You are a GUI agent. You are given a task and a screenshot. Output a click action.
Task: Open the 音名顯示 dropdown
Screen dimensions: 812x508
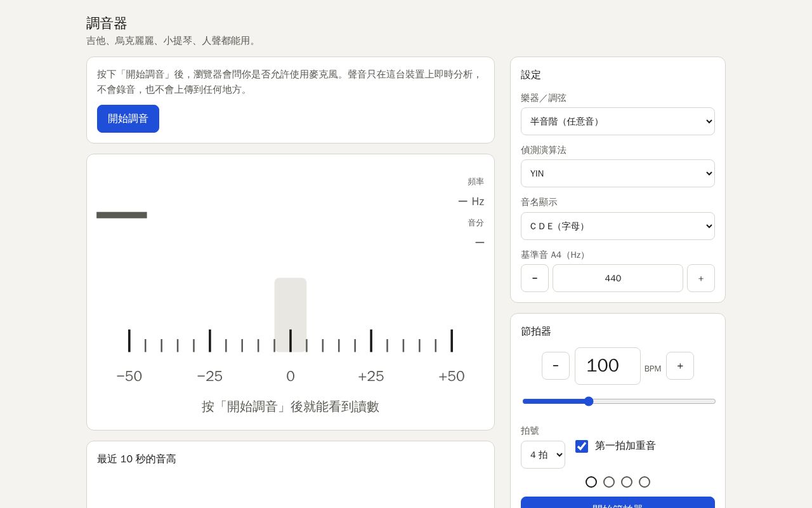click(618, 226)
